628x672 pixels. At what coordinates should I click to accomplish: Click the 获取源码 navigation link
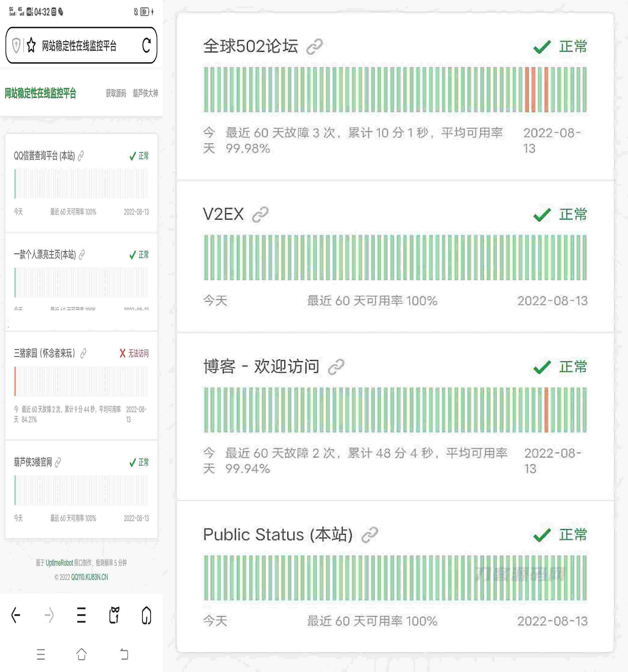116,93
